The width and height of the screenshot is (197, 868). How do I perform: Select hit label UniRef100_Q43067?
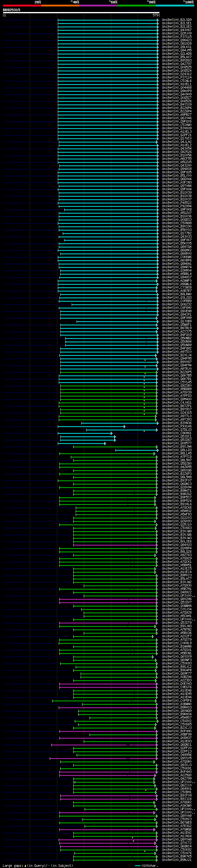(x=177, y=30)
